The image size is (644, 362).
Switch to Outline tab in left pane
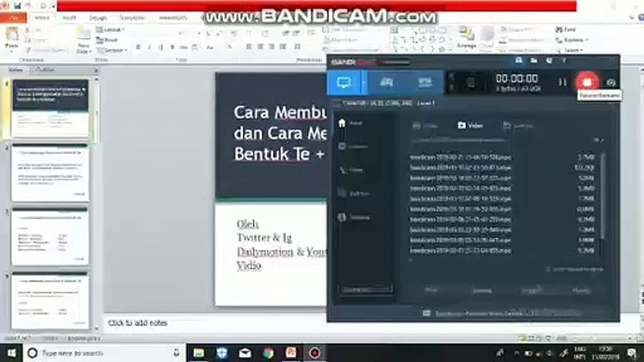[46, 69]
